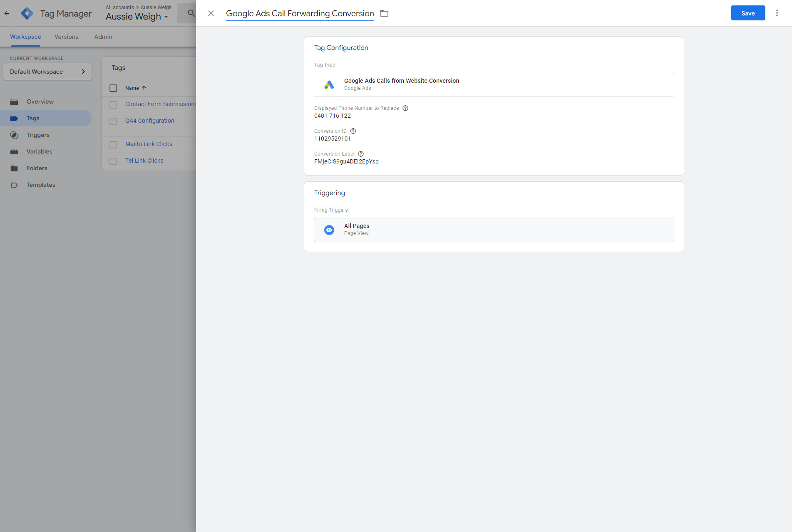The width and height of the screenshot is (792, 532).
Task: Click help icon next to Conversion Label
Action: coord(361,154)
